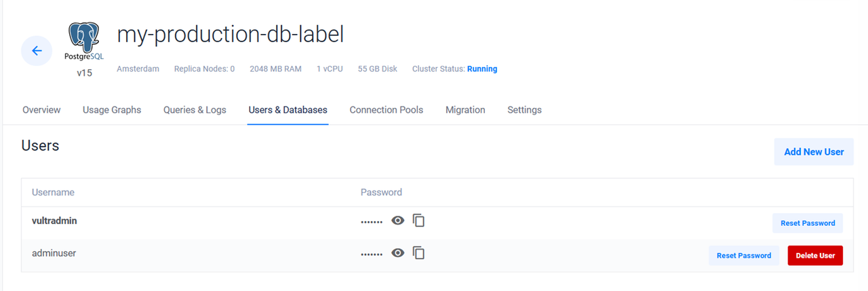Click the v15 version label
The image size is (868, 291).
click(x=84, y=73)
